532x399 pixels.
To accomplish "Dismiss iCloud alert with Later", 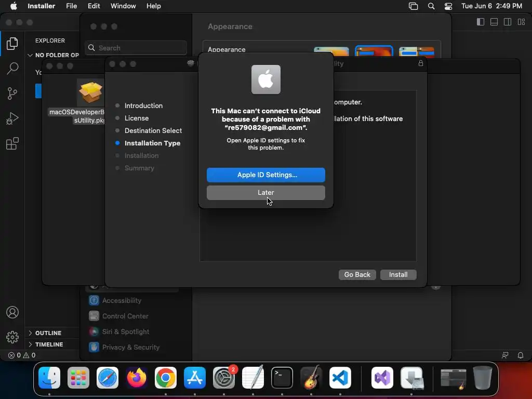I will [265, 192].
